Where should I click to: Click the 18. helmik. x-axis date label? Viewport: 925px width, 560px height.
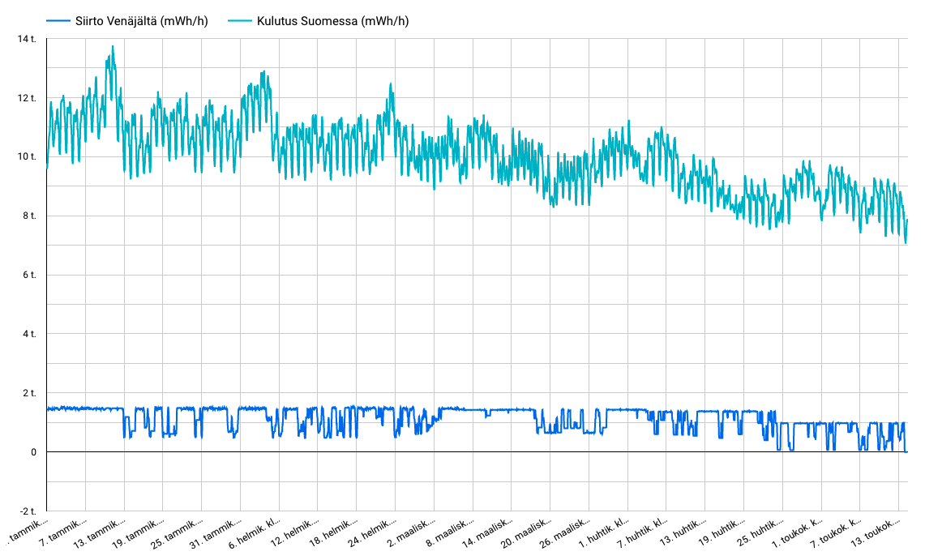[x=332, y=532]
